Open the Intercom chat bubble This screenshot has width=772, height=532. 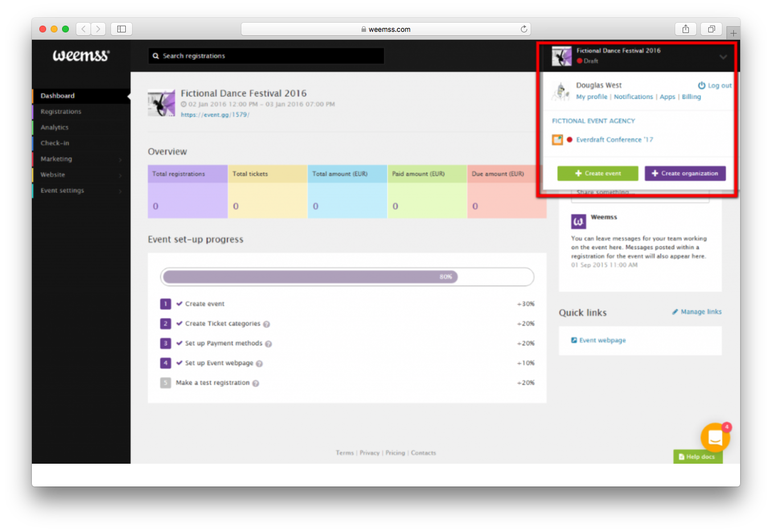[715, 437]
